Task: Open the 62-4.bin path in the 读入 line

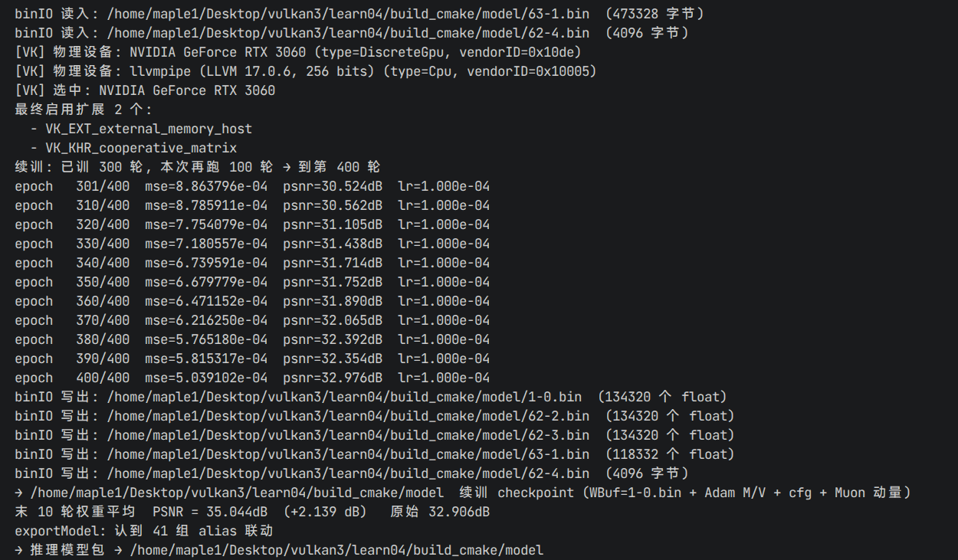Action: pyautogui.click(x=348, y=33)
